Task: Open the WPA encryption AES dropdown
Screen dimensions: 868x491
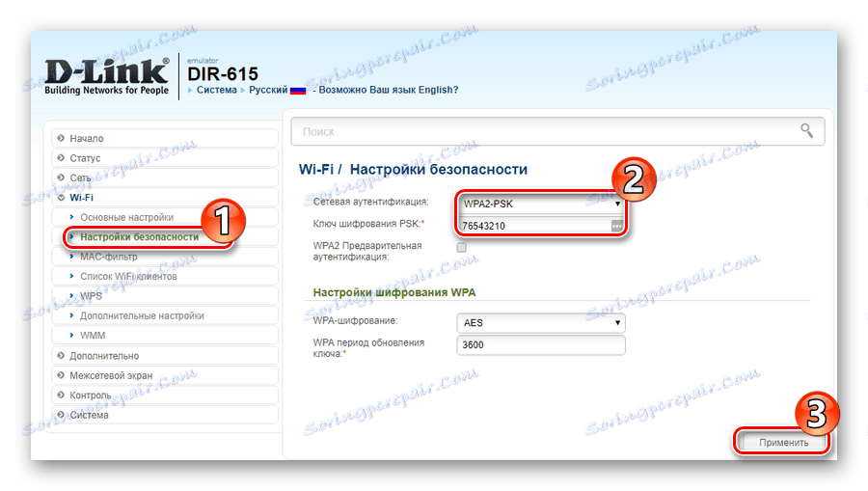Action: pos(541,323)
